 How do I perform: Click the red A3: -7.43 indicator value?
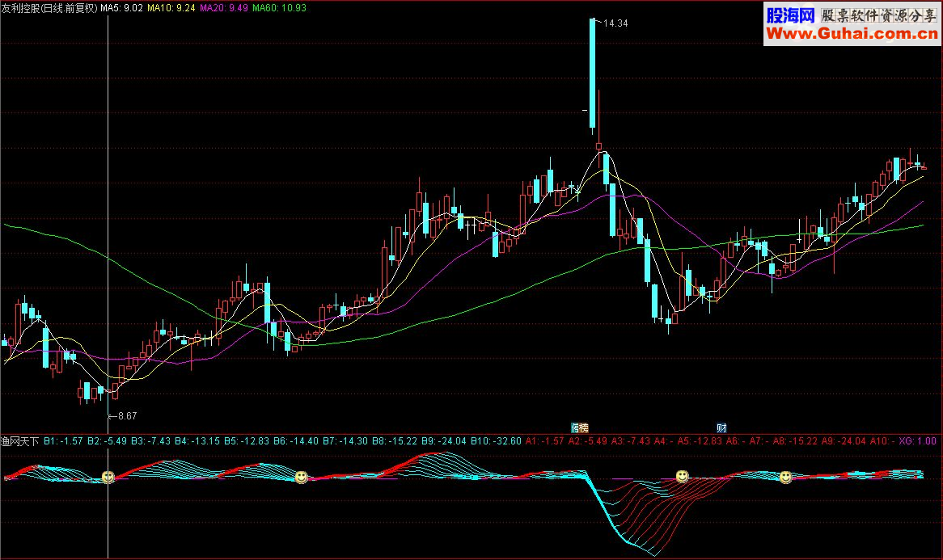632,441
